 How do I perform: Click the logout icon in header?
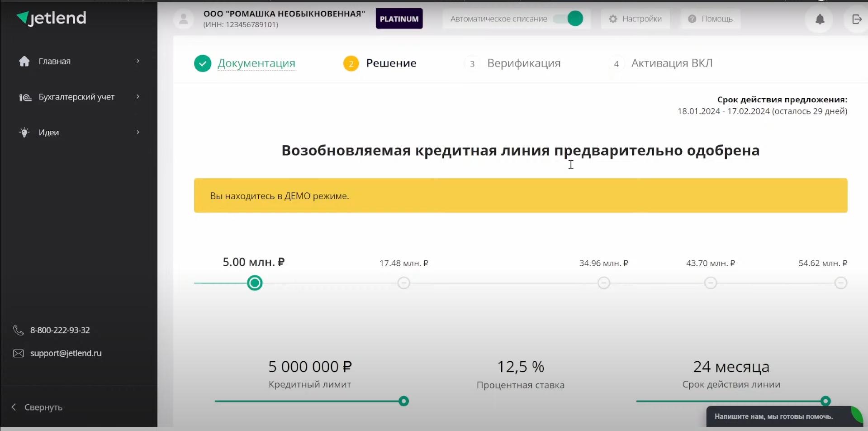857,19
